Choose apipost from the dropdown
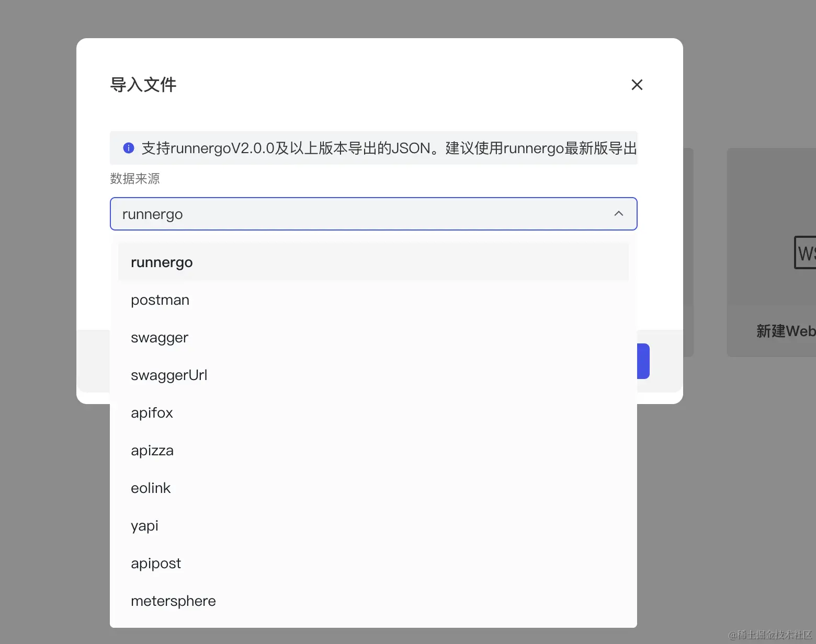The image size is (816, 644). click(373, 563)
